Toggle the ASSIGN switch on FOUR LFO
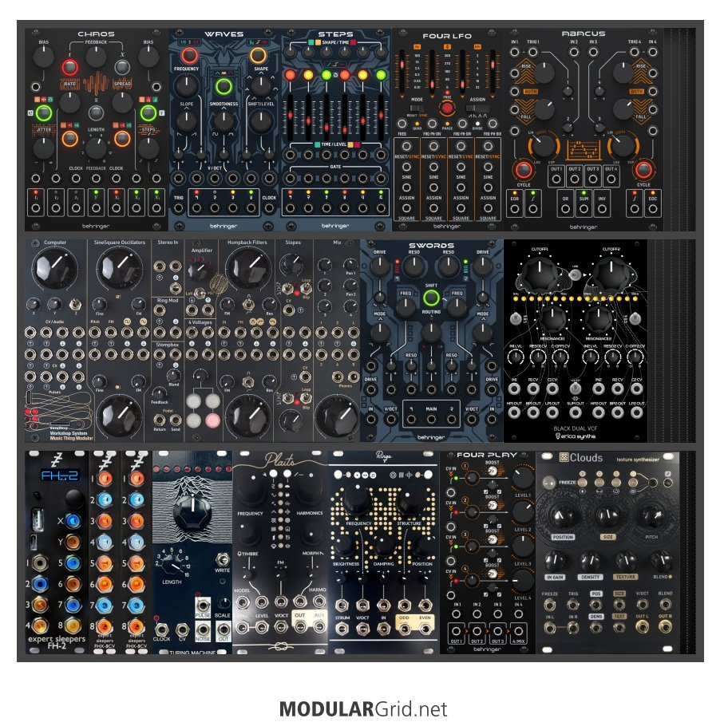 (x=477, y=108)
